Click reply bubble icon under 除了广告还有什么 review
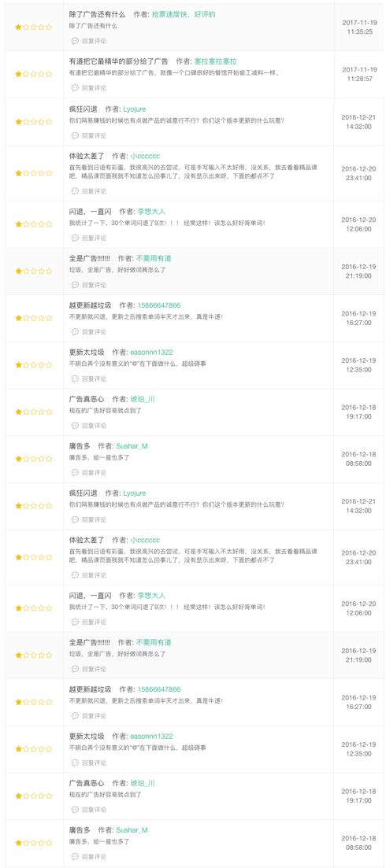The image size is (386, 868). 75,41
